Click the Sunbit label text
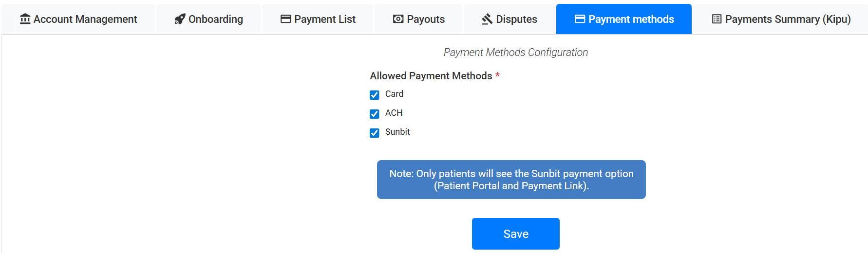This screenshot has height=253, width=868. 397,132
